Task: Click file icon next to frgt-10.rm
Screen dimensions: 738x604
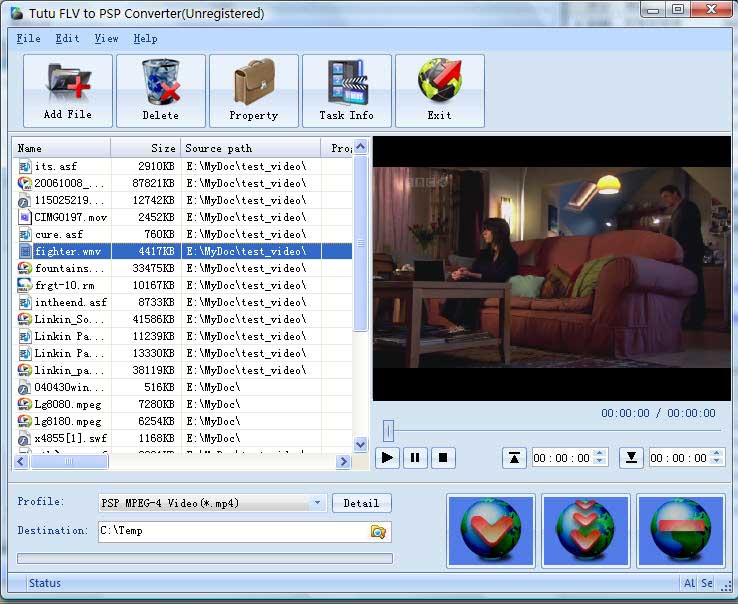Action: pos(24,285)
